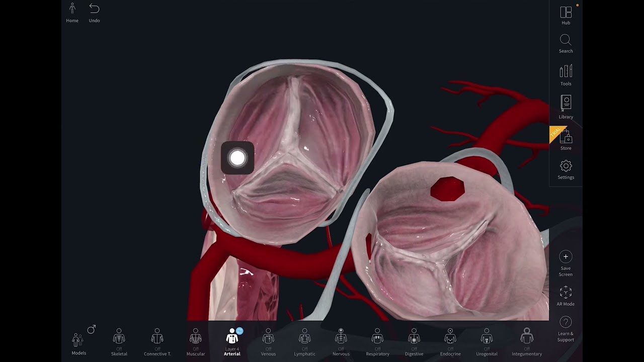Launch AR Mode
This screenshot has width=644, height=362.
[x=566, y=296]
